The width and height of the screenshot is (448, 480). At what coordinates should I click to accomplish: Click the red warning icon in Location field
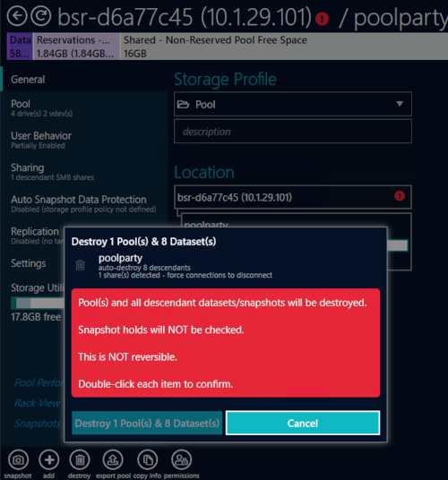point(400,196)
